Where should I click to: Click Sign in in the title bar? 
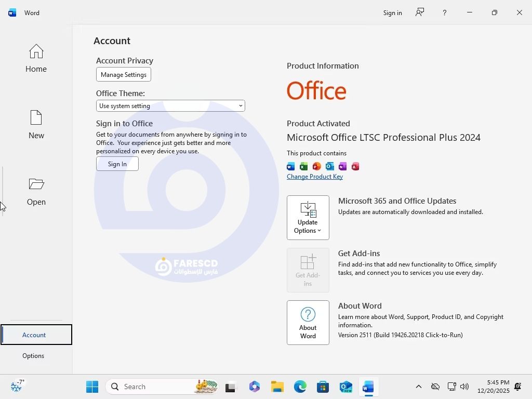click(392, 13)
